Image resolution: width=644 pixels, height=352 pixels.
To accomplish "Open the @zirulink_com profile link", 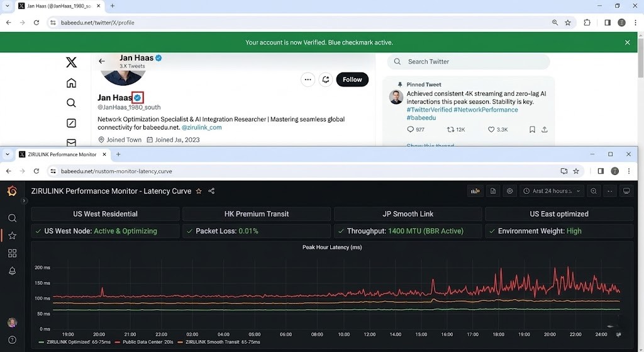I will [x=201, y=127].
